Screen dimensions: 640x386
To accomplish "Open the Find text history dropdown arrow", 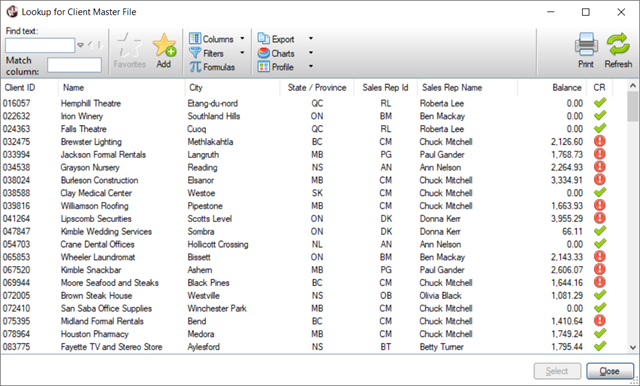I will [80, 45].
